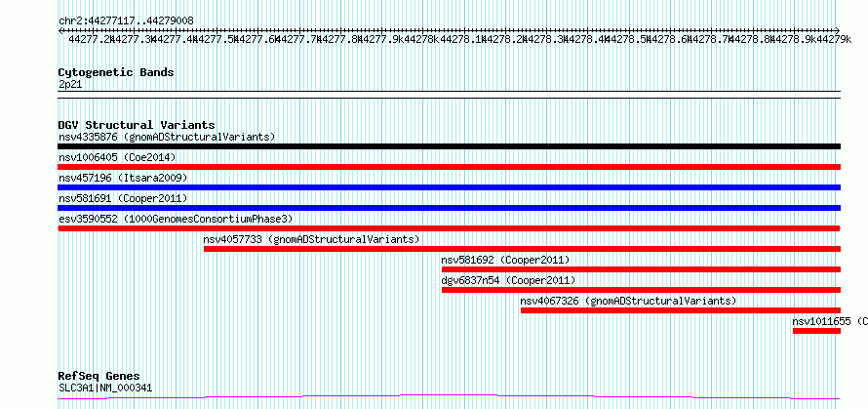Screen dimensions: 868x409
Task: Open the nsv4057733 gnomAD variant label
Action: coord(312,239)
